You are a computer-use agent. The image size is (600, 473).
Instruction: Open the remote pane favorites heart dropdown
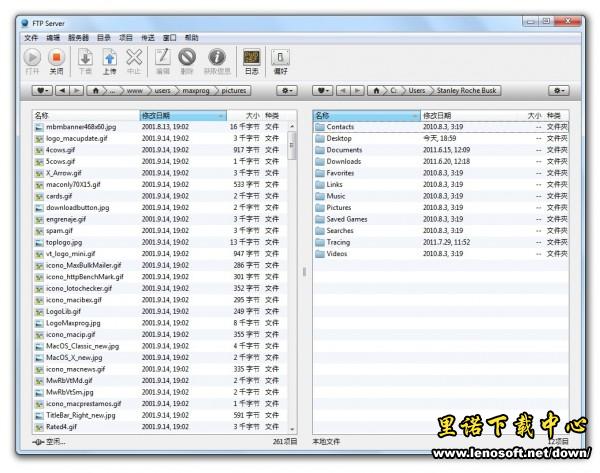tap(42, 91)
